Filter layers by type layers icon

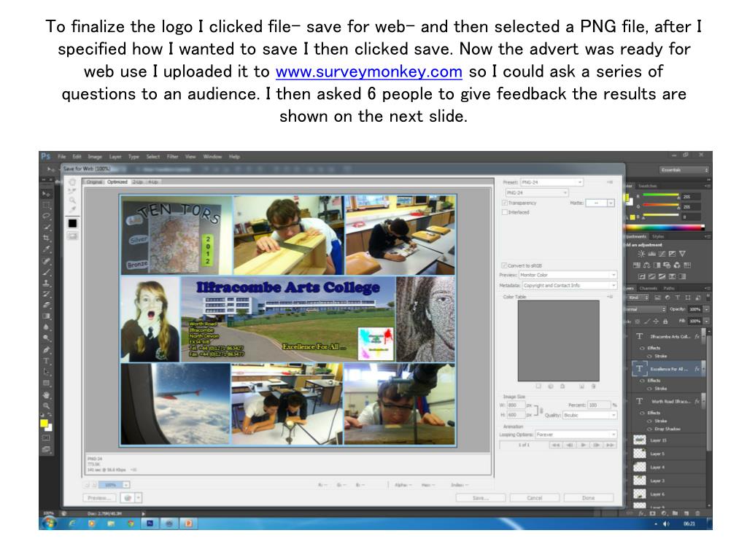coord(678,297)
